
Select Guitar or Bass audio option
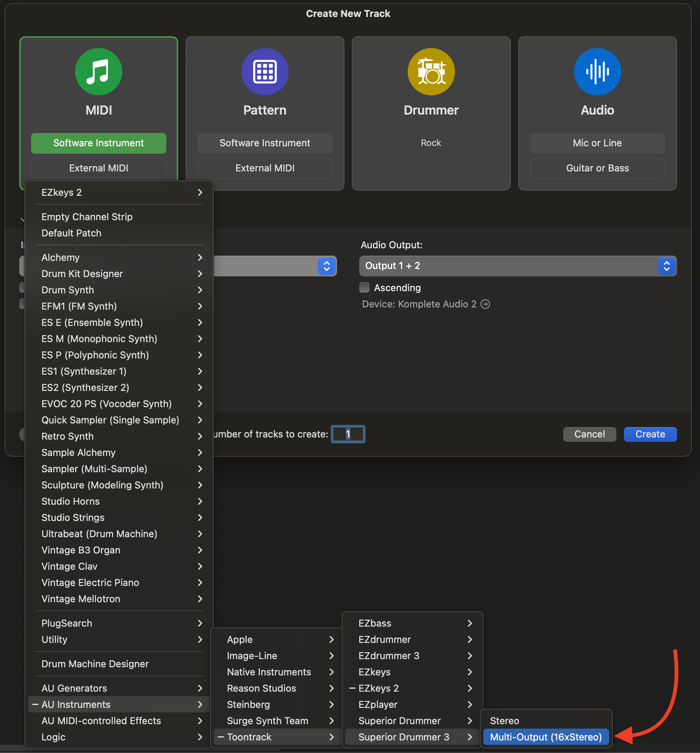click(x=597, y=168)
